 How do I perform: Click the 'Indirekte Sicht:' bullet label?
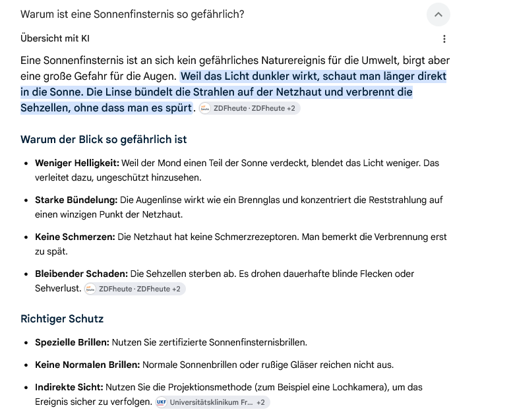point(69,387)
